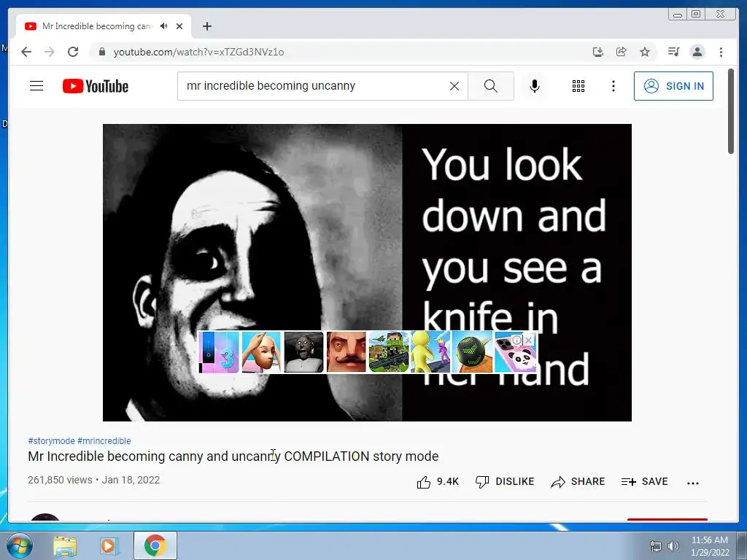Open the #storymode hashtag
Image resolution: width=747 pixels, height=560 pixels.
coord(52,441)
